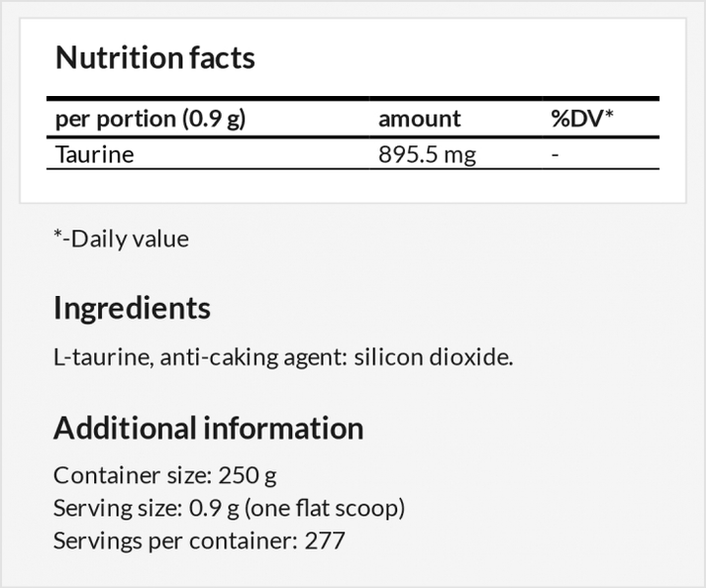Click the "Taurine" row label
Viewport: 706px width, 588px height.
(x=94, y=155)
